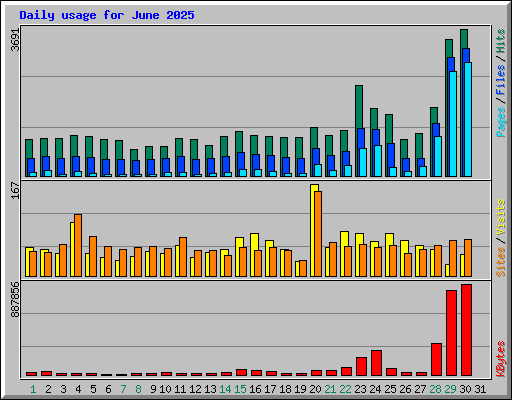Click the blue "Files" legend label
The width and height of the screenshot is (512, 400).
click(501, 80)
